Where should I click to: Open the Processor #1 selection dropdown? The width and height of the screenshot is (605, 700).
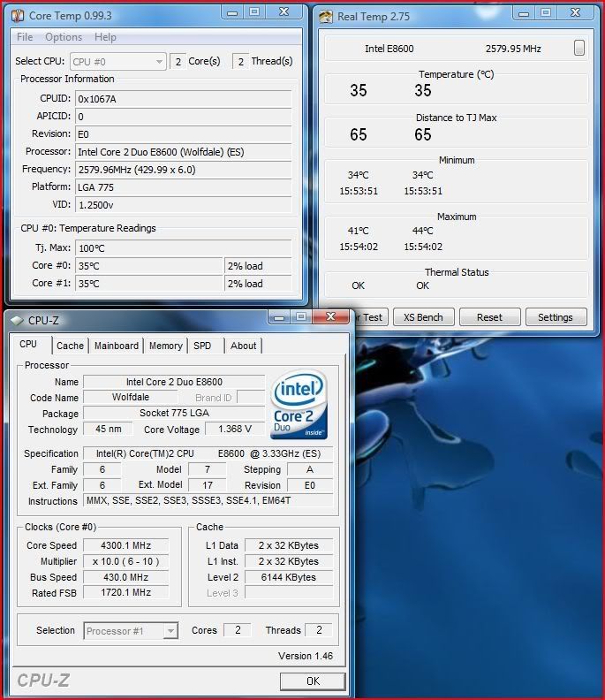point(131,631)
